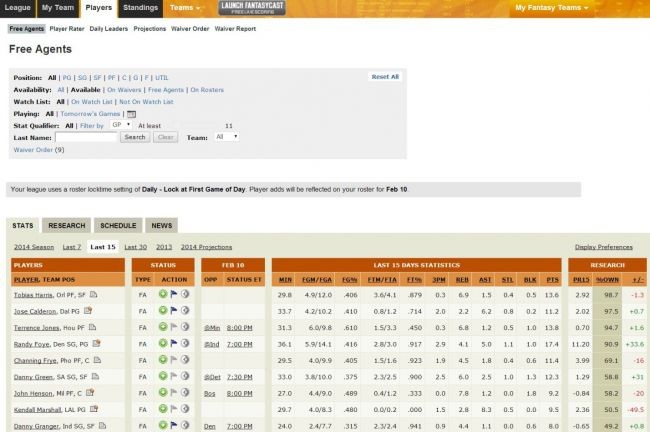
Task: Toggle blue watch flag for Danny Granger
Action: (x=174, y=425)
